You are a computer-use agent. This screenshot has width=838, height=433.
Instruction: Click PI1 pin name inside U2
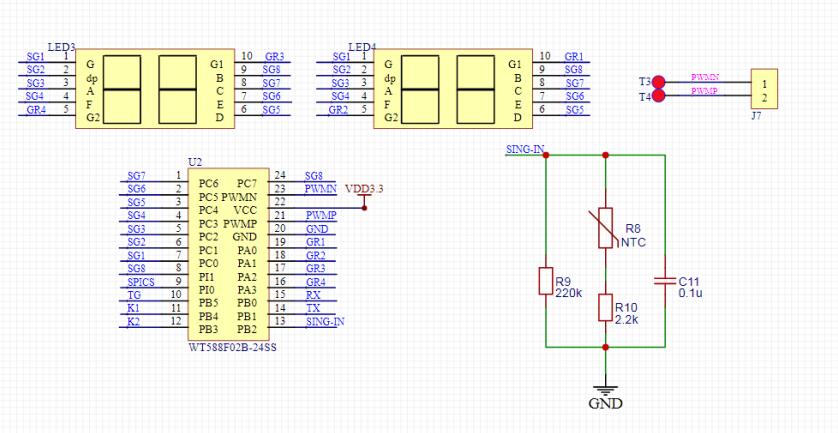click(x=206, y=276)
